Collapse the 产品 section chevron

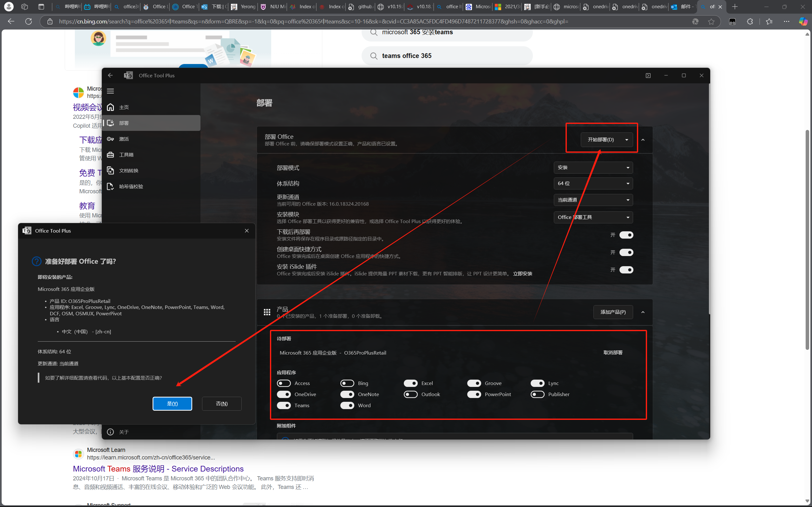click(643, 312)
